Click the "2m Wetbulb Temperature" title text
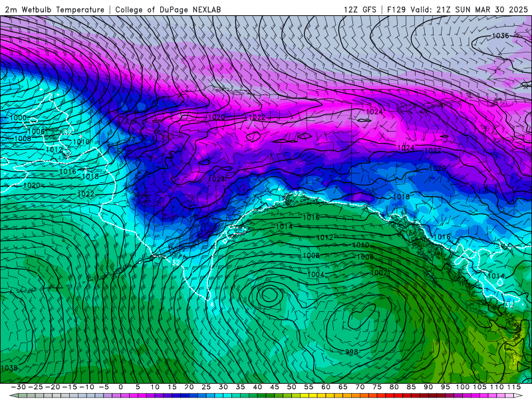Screen dimensions: 532x399 (x=55, y=9)
